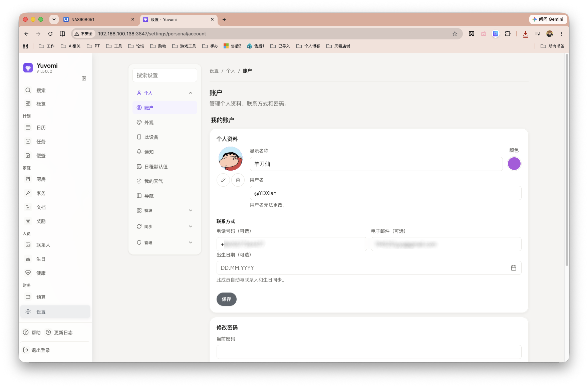Open the AI相关 bookmarks folder

pos(70,46)
